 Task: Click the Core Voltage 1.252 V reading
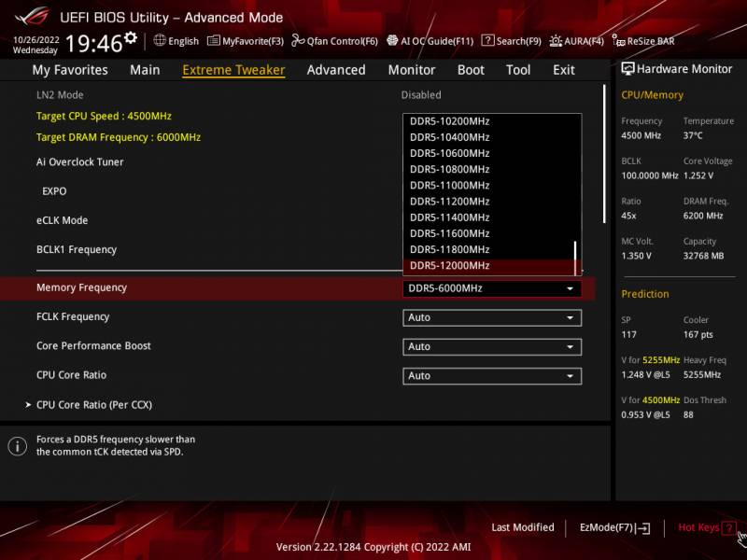[x=698, y=175]
